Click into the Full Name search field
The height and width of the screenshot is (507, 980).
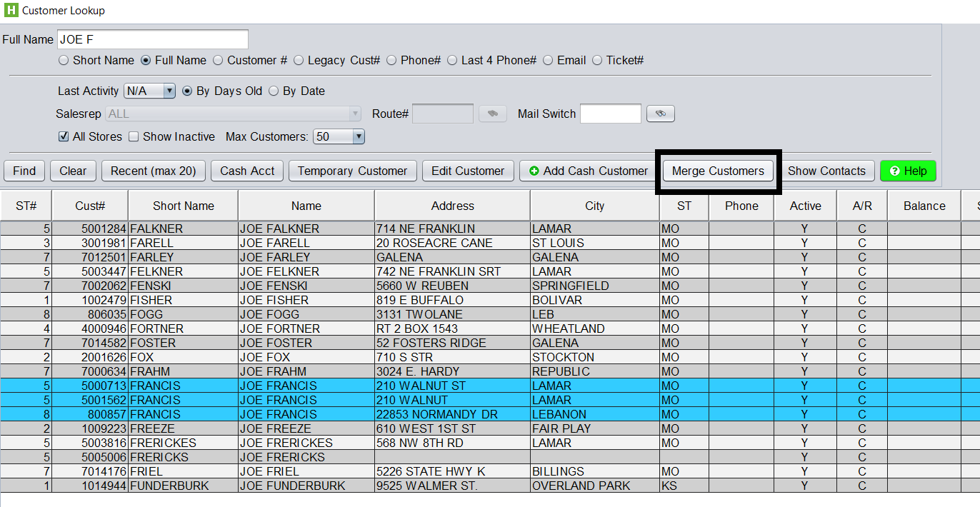click(152, 39)
